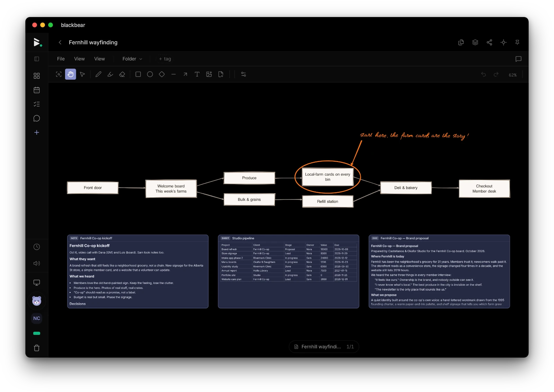Expand the Folder dropdown
554x392 pixels.
point(132,59)
